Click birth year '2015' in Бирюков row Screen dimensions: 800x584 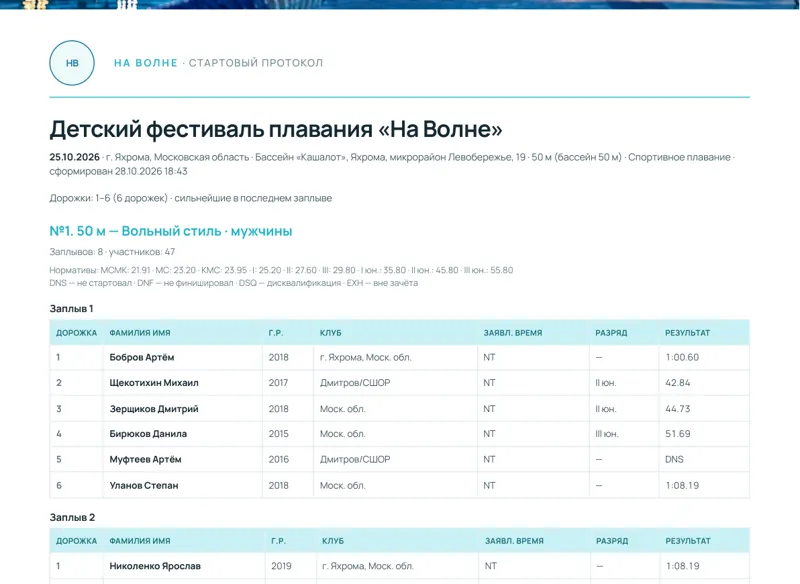pos(279,434)
